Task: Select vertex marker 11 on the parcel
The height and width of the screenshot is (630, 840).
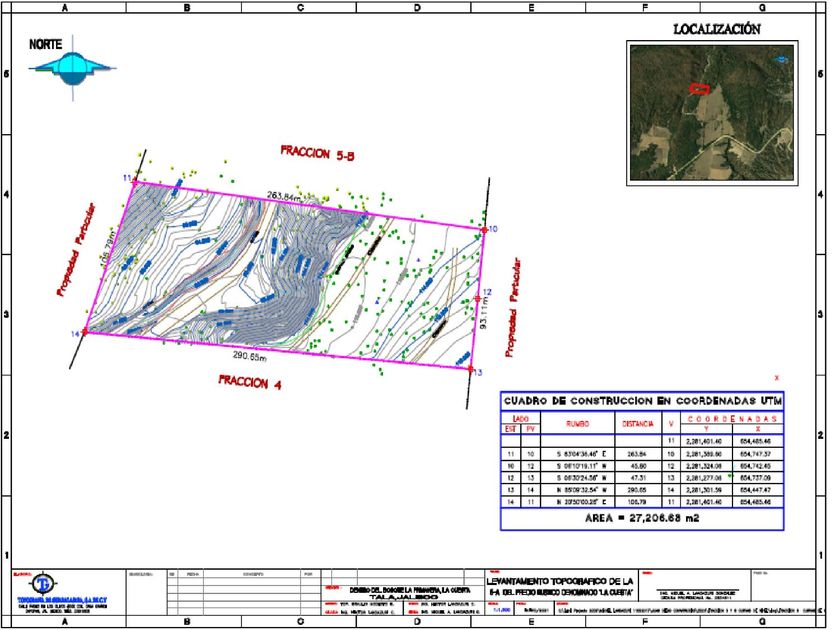Action: (x=134, y=181)
